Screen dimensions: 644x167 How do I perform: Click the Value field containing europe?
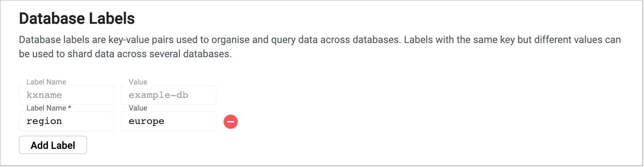click(169, 121)
